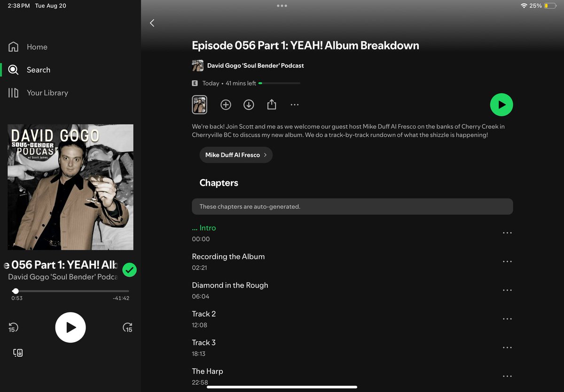The height and width of the screenshot is (392, 564).
Task: Tap the episode description text
Action: 348,131
